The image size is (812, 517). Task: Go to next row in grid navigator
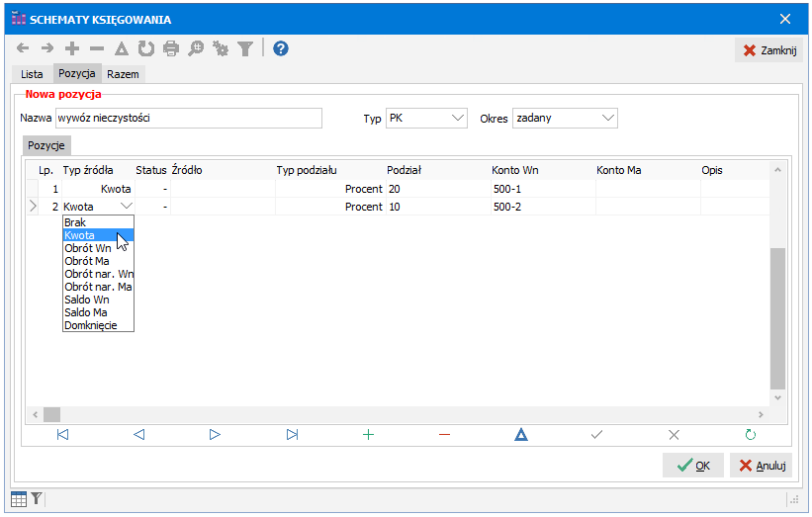(215, 435)
